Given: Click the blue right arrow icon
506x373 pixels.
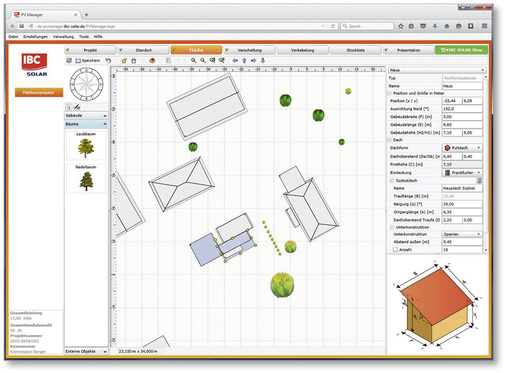Looking at the screenshot, I should click(253, 61).
